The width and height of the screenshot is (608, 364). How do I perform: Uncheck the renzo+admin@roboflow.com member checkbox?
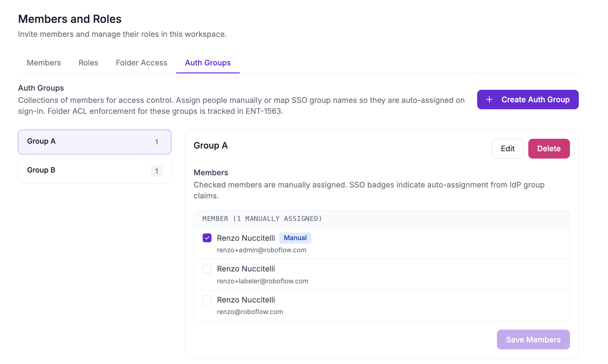coord(207,238)
